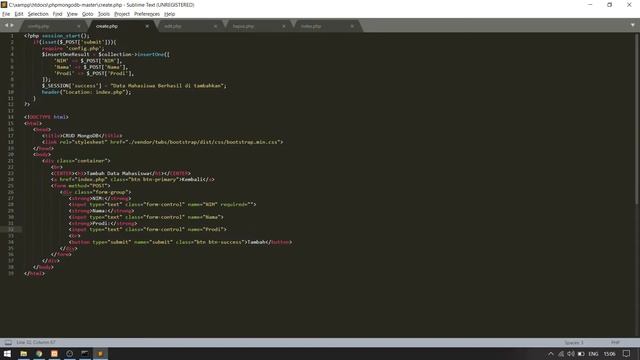Show hidden system tray icons
This screenshot has height=360, width=640.
[x=551, y=354]
